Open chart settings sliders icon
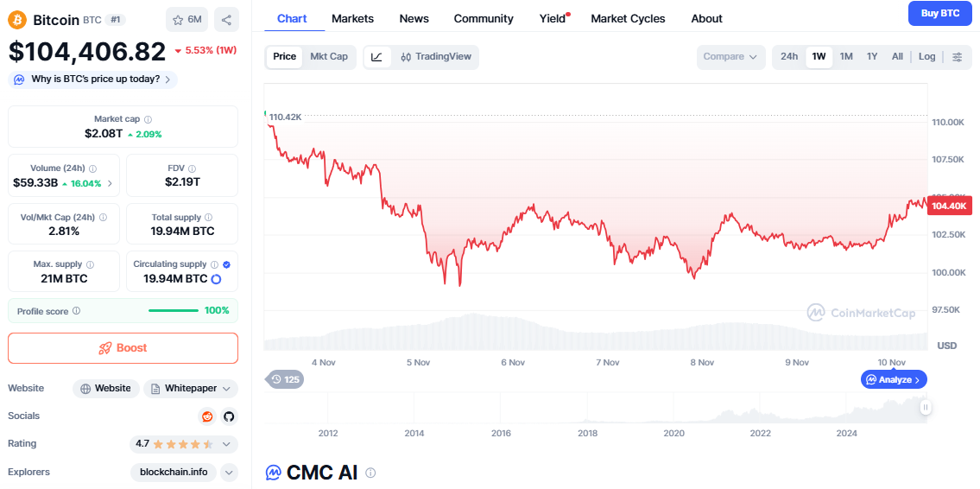 click(957, 57)
